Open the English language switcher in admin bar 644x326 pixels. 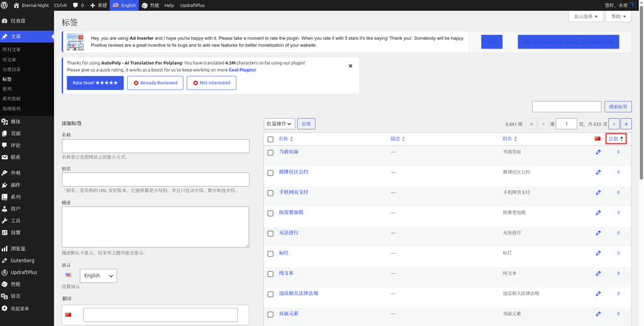125,5
